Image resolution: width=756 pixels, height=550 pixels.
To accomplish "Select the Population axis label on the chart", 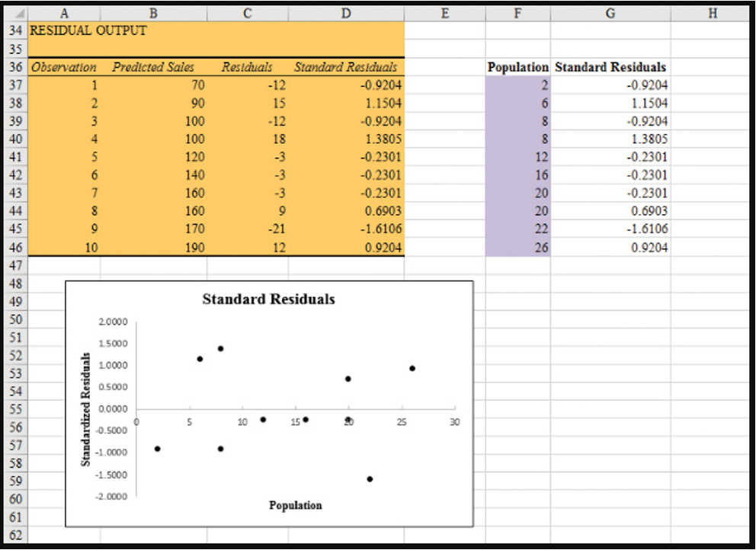I will coord(296,505).
